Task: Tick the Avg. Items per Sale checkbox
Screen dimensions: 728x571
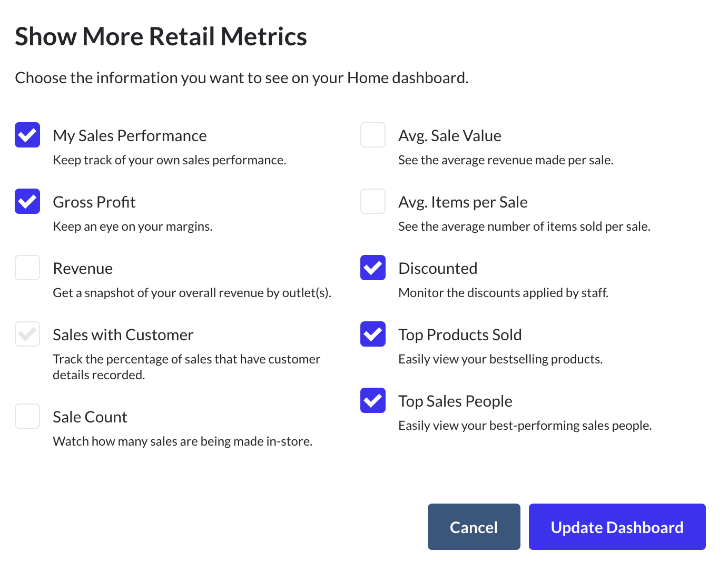Action: click(373, 201)
